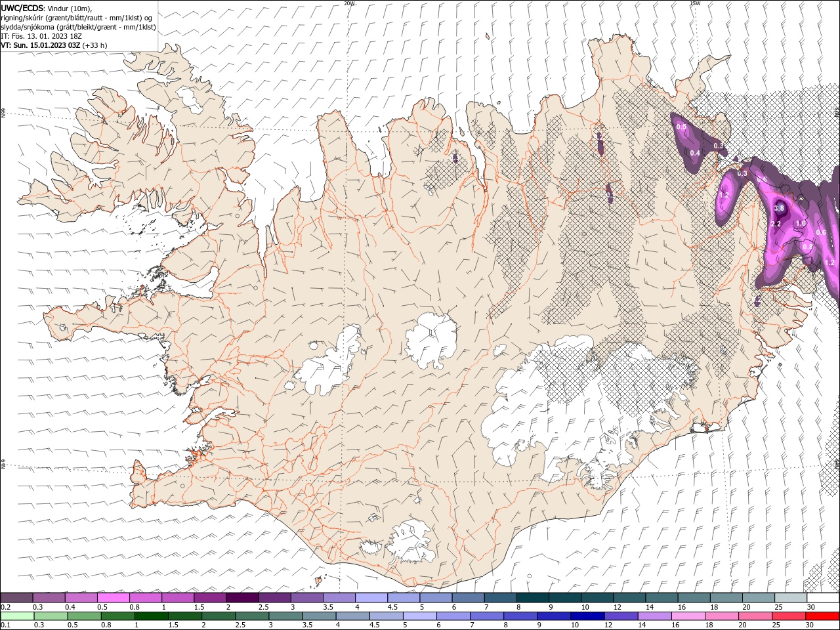Click the 15W longitude label
Screen dimensions: 840x630
coord(695,3)
